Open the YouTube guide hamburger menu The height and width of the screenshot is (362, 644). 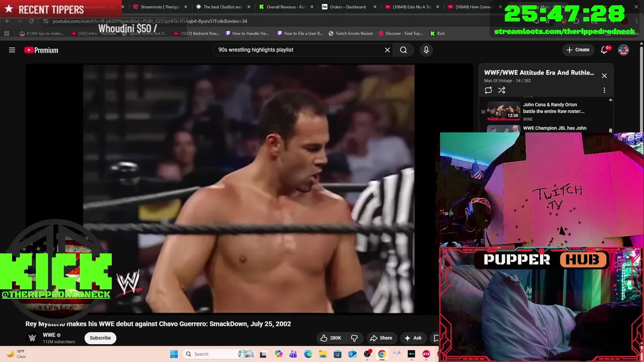pyautogui.click(x=12, y=50)
